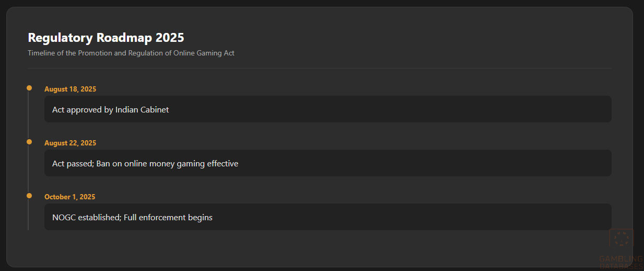
Task: Click the Gambling Databases watermark text
Action: (x=621, y=262)
